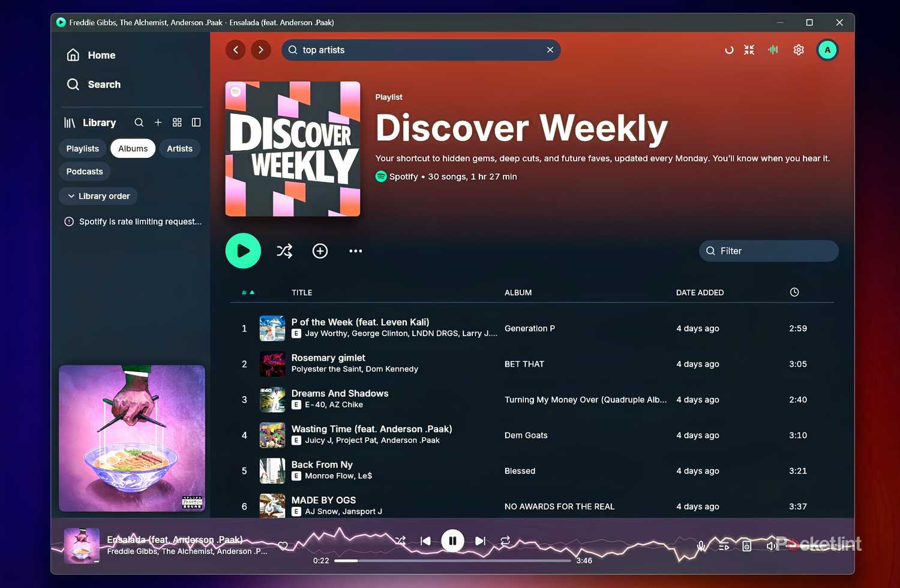
Task: Pause the current song
Action: coord(452,541)
